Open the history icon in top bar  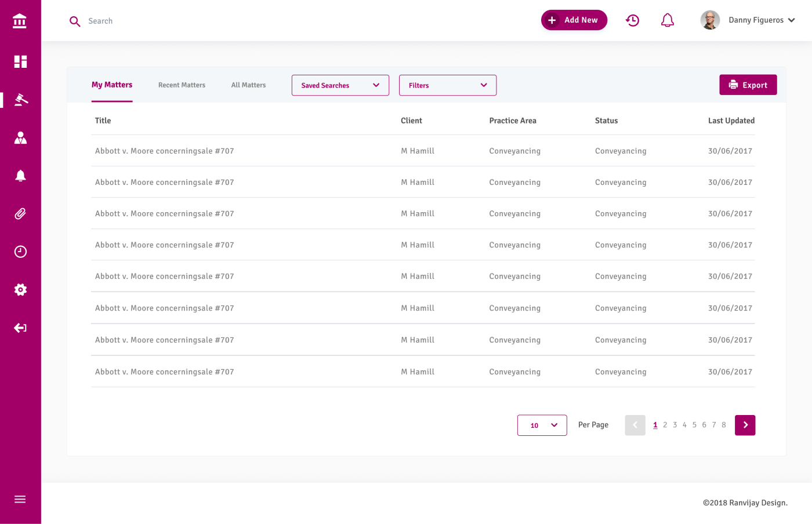click(632, 20)
